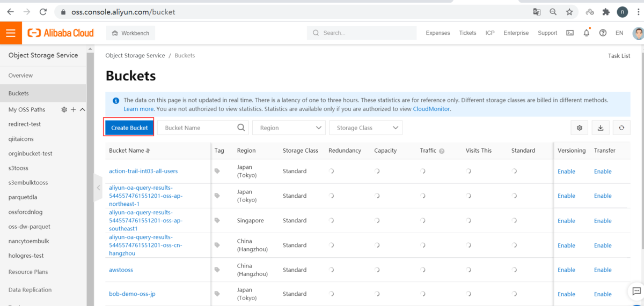Click the zoom magnifier in address bar
This screenshot has height=306, width=644.
(553, 12)
